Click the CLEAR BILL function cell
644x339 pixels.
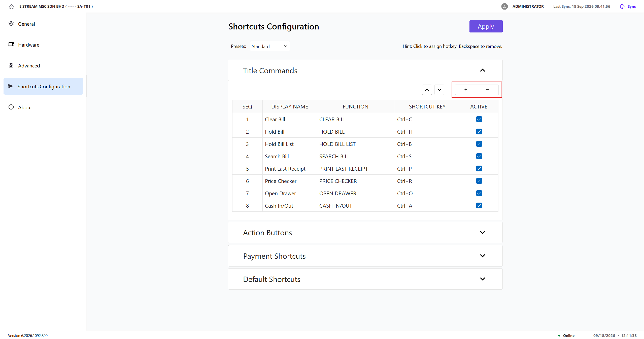pyautogui.click(x=356, y=119)
